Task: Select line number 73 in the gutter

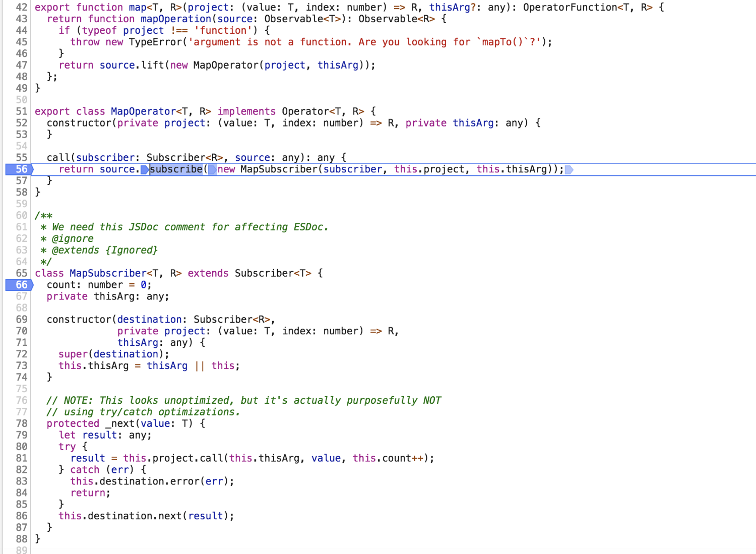Action: pos(21,365)
